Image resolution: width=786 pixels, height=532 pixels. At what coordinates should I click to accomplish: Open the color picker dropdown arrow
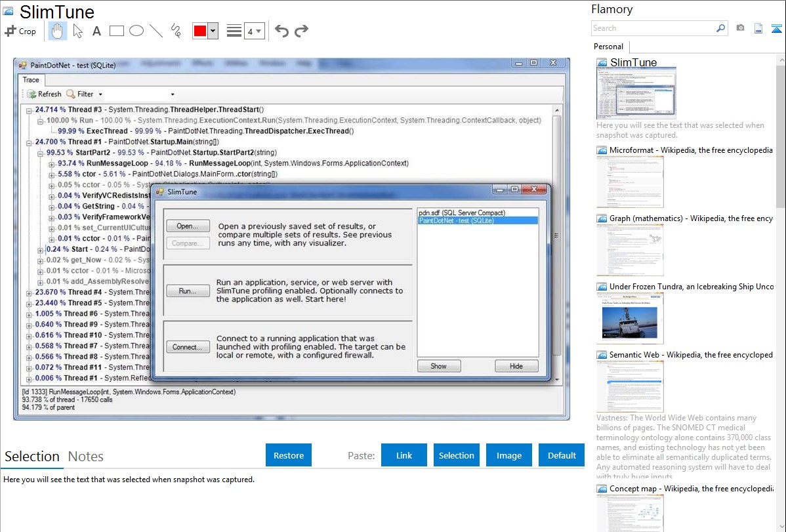(x=213, y=31)
